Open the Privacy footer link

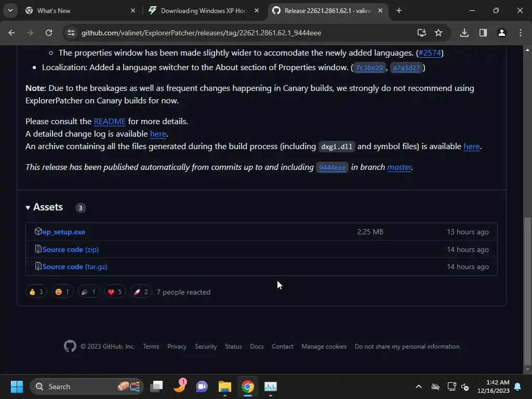pyautogui.click(x=177, y=347)
